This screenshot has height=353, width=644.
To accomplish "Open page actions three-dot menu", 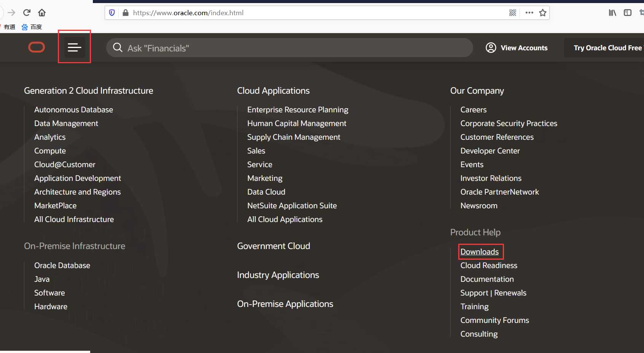I will tap(529, 13).
